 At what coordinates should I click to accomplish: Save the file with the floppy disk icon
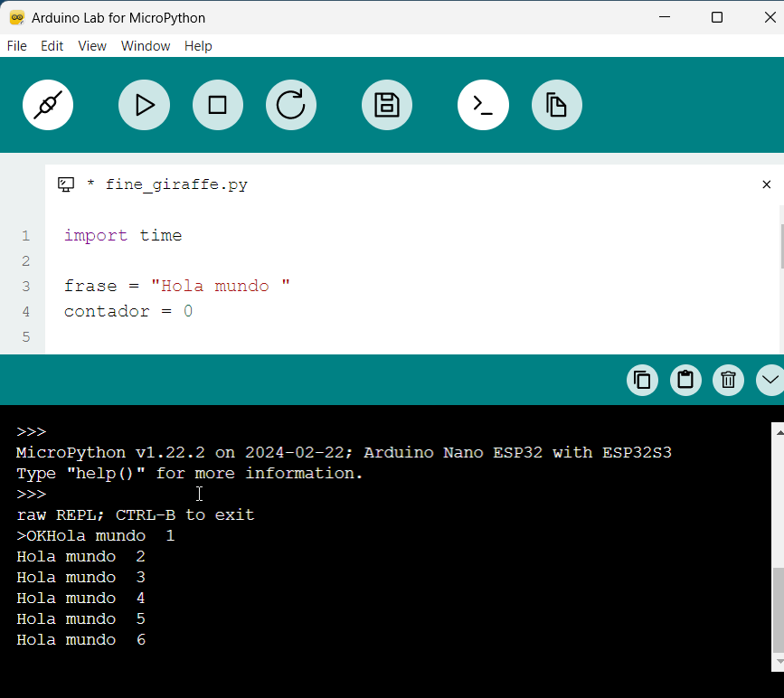[x=387, y=105]
